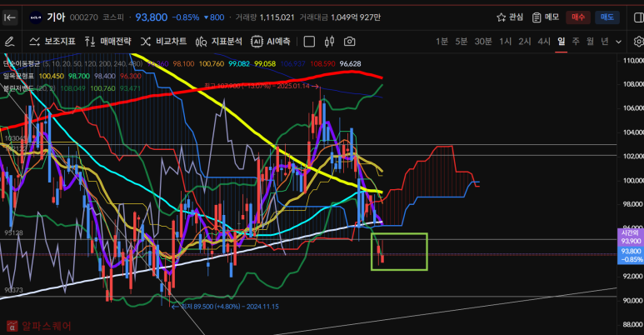Switch to the 4시 timeframe
644x335 pixels.
tap(544, 42)
